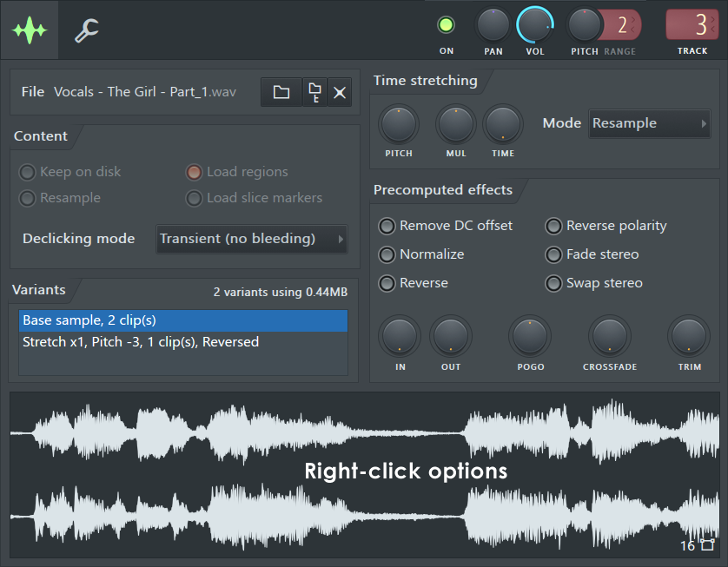Open time stretching Mode dropdown
The image size is (728, 567).
click(650, 123)
